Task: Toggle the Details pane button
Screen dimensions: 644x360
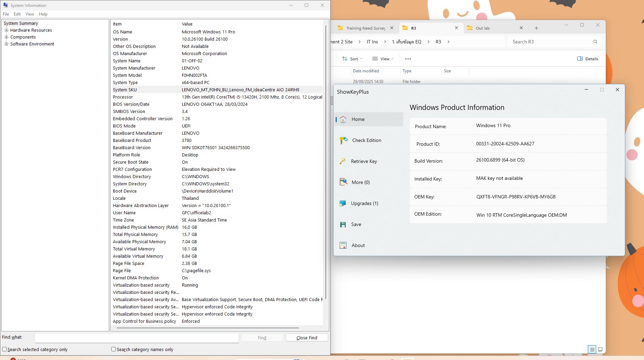Action: tap(588, 59)
